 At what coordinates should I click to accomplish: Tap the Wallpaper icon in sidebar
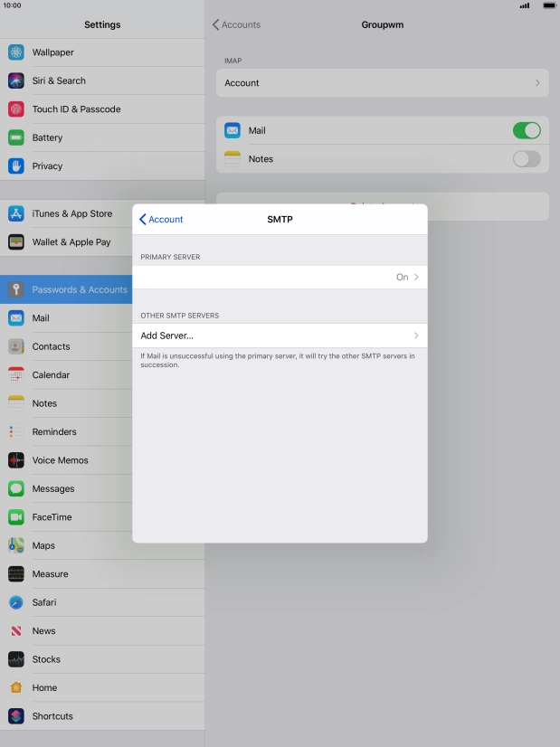16,52
